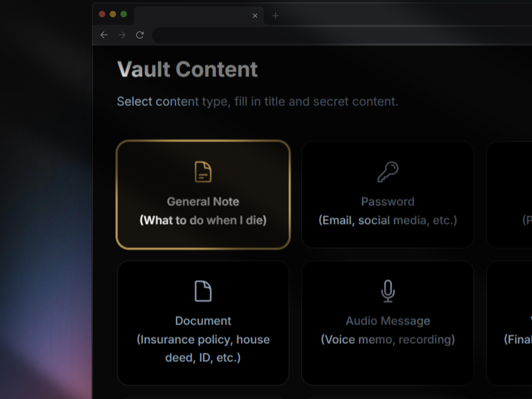Screen dimensions: 532x399
Task: Click the Vault Content heading
Action: [187, 69]
